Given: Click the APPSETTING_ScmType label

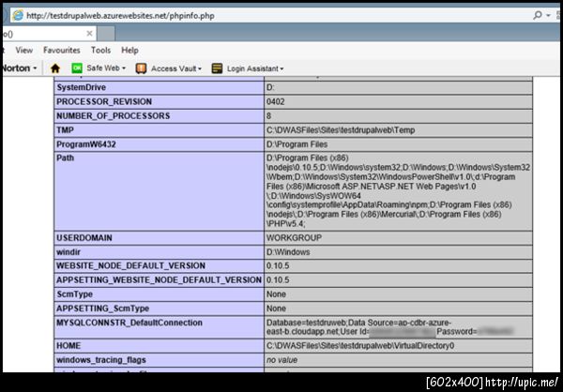Looking at the screenshot, I should click(102, 309).
